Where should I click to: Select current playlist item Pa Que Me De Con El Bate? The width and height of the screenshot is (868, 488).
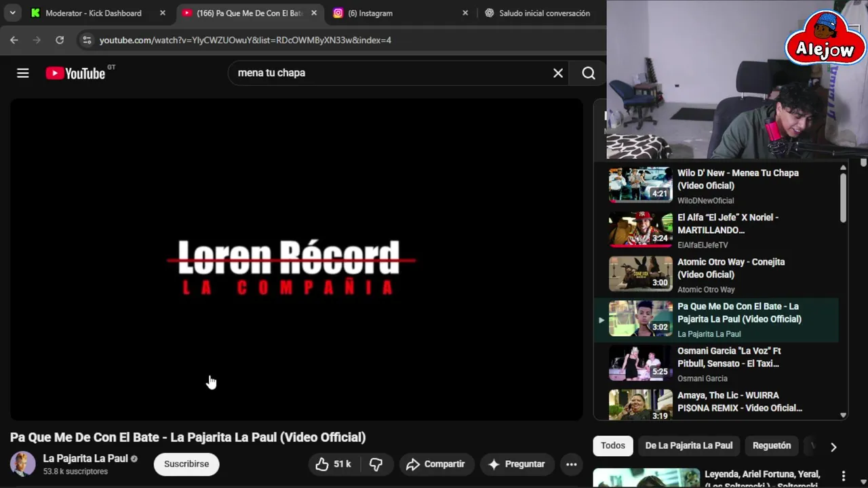716,319
